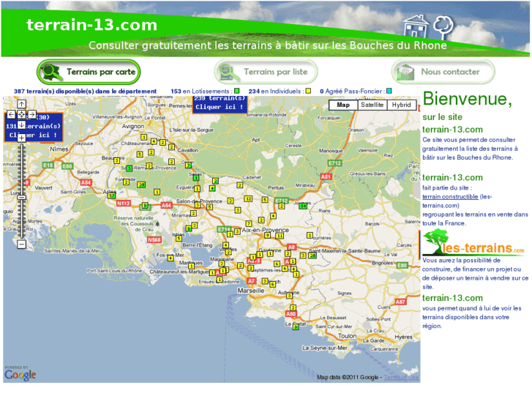This screenshot has width=532, height=399.
Task: Select green marker 38 near Jouques
Action: pos(303,206)
